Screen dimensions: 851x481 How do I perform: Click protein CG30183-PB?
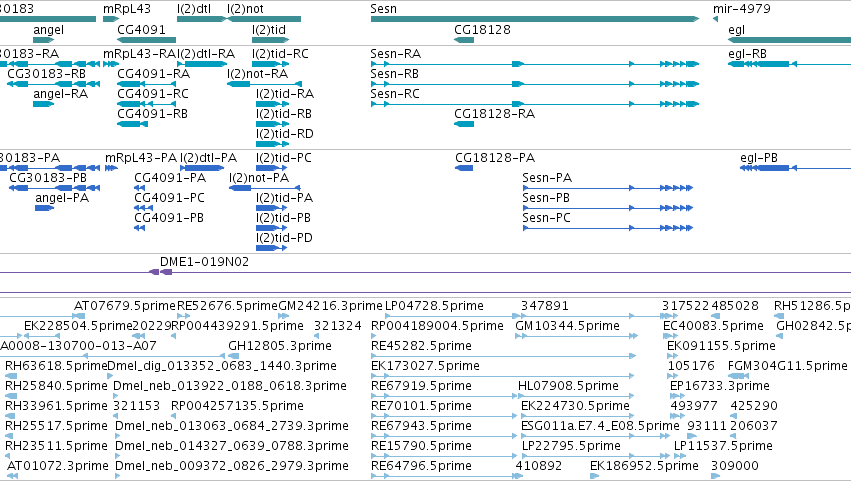(x=55, y=188)
